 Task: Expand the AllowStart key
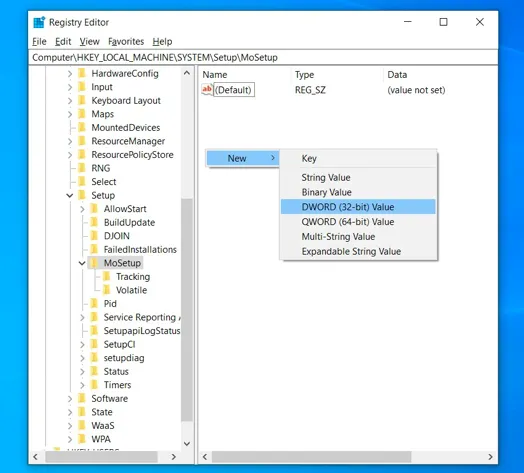click(82, 209)
